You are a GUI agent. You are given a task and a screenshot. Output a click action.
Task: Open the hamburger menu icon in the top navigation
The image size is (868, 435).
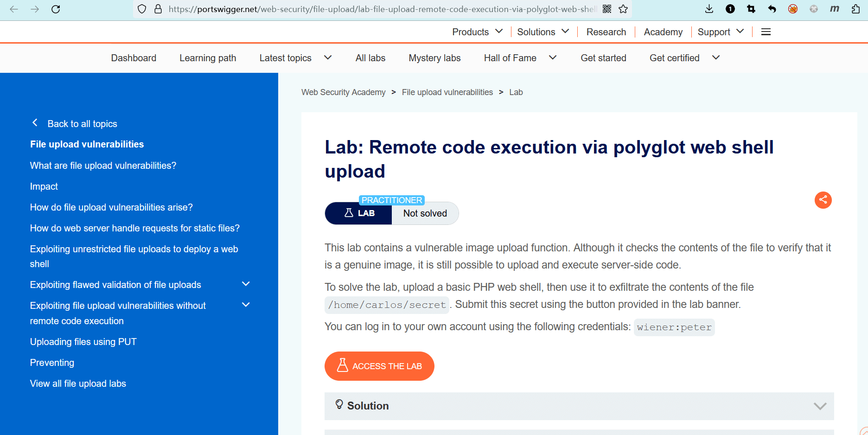766,32
